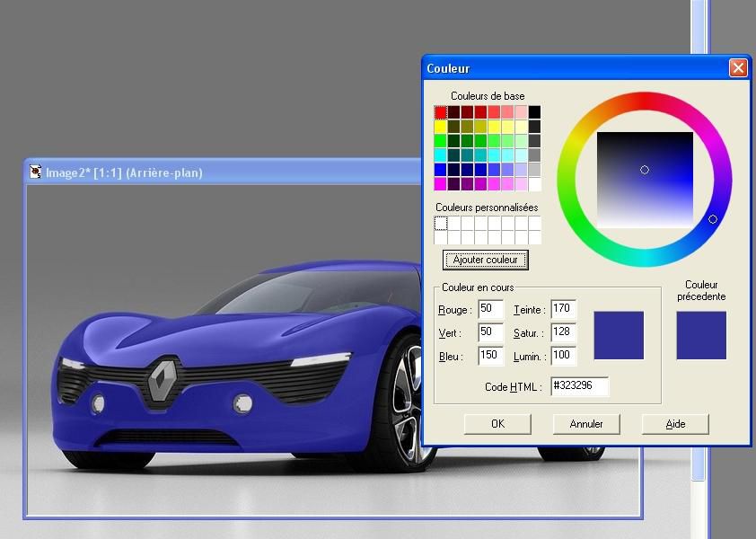
Task: Click the marker inside the saturation square
Action: [645, 170]
